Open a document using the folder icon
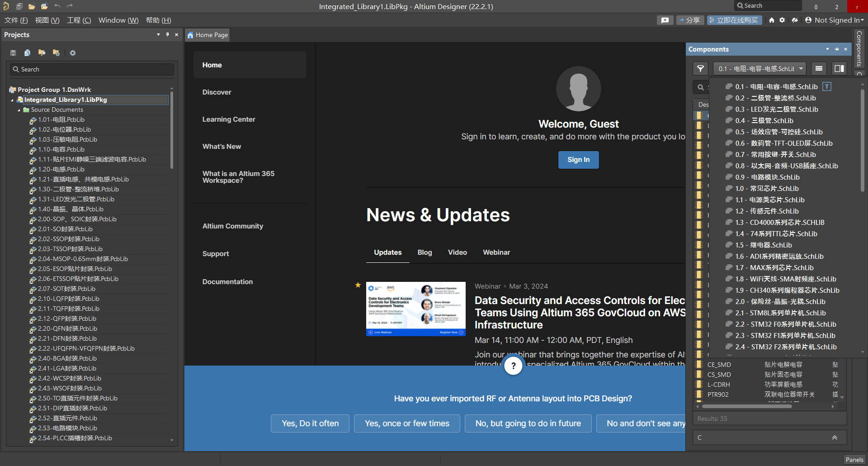This screenshot has height=466, width=868. click(32, 6)
